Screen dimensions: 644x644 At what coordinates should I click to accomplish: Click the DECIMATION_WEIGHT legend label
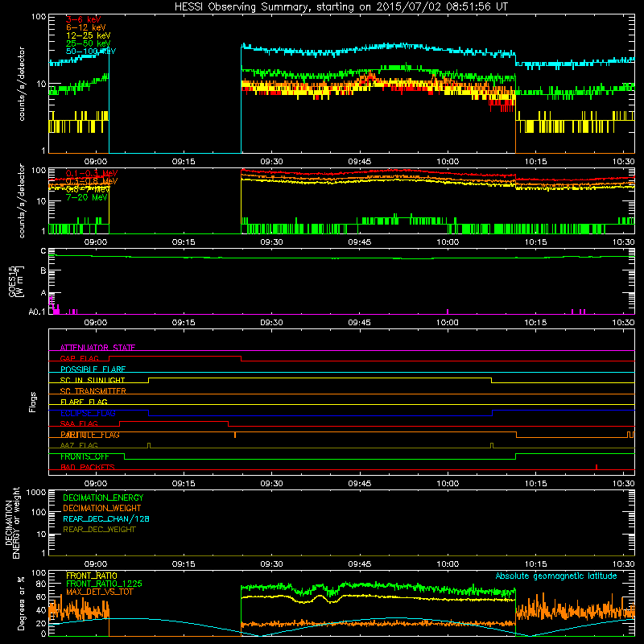point(102,509)
